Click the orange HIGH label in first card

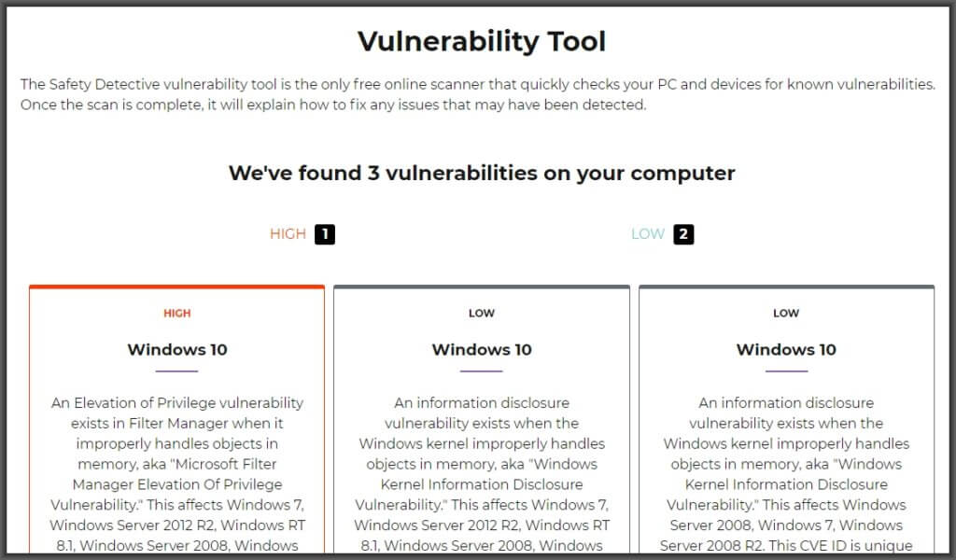point(177,314)
